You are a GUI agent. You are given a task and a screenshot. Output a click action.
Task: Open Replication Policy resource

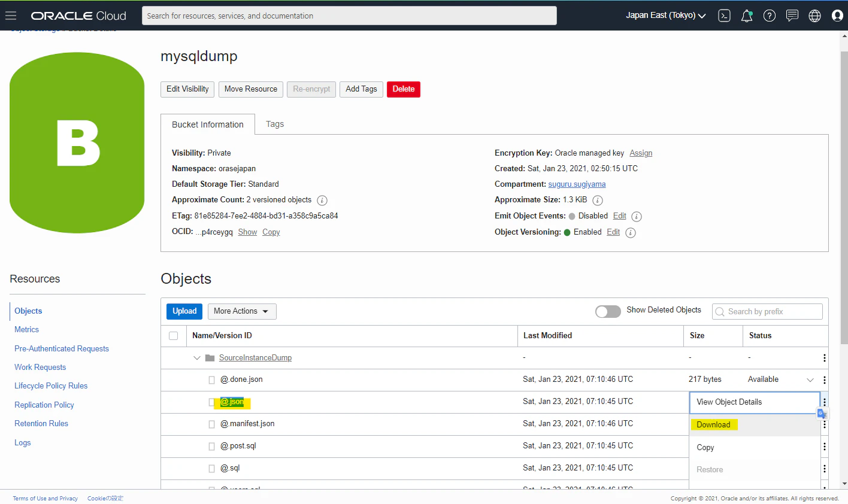(44, 405)
